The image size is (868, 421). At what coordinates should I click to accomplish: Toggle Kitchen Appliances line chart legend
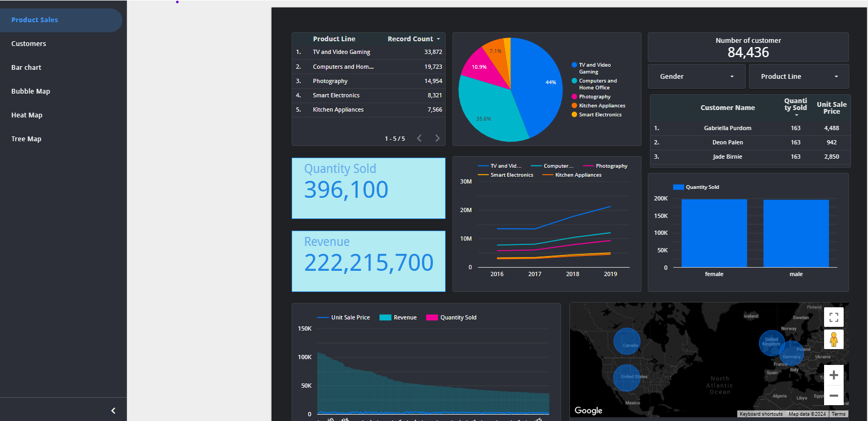[x=572, y=175]
